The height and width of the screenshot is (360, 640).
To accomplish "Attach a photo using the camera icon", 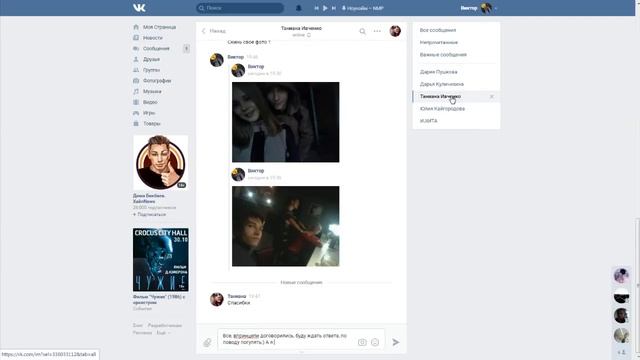I will 362,342.
